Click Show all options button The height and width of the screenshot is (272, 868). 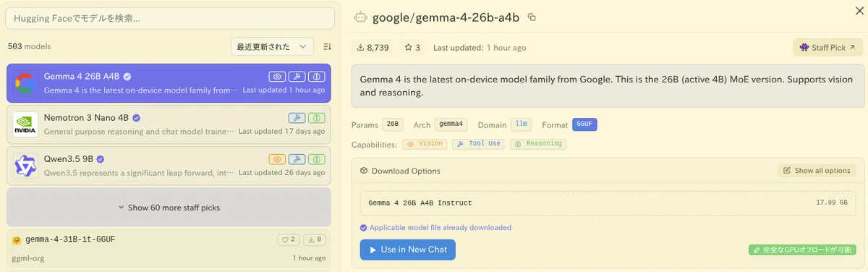(817, 171)
